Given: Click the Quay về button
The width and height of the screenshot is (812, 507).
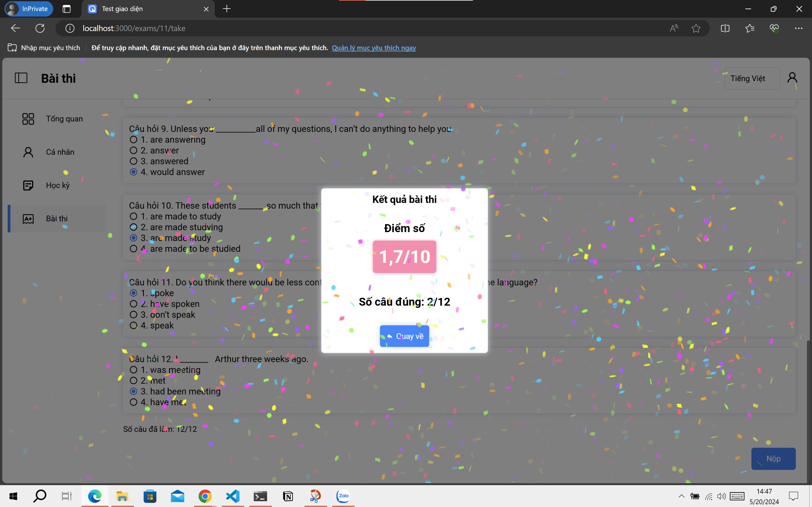Looking at the screenshot, I should pos(404,336).
